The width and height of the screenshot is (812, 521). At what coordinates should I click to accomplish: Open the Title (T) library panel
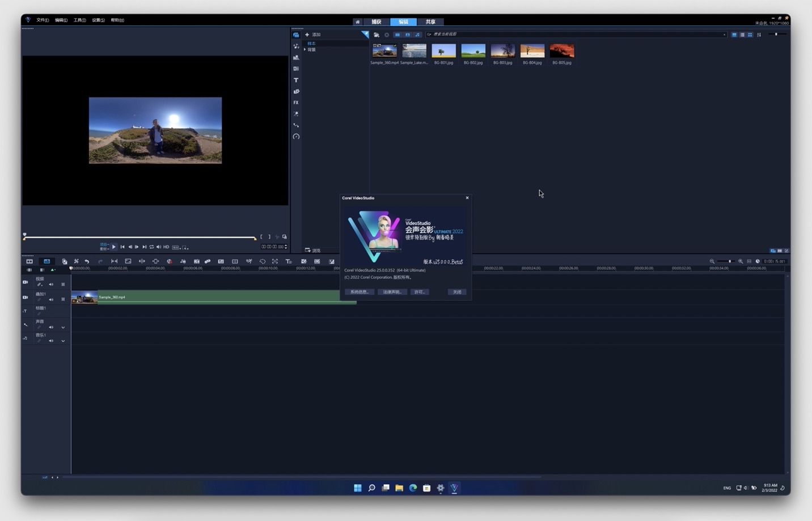coord(296,80)
